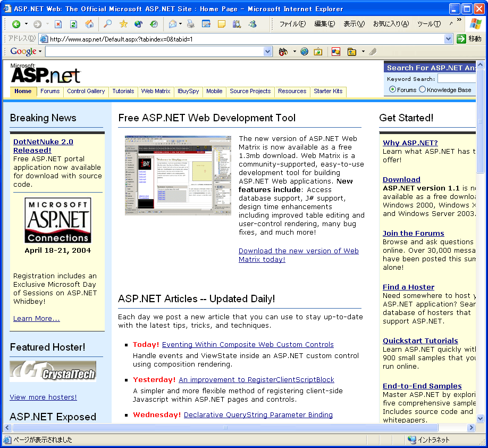Open ファイル(F) menu
The width and height of the screenshot is (488, 448).
tap(292, 24)
